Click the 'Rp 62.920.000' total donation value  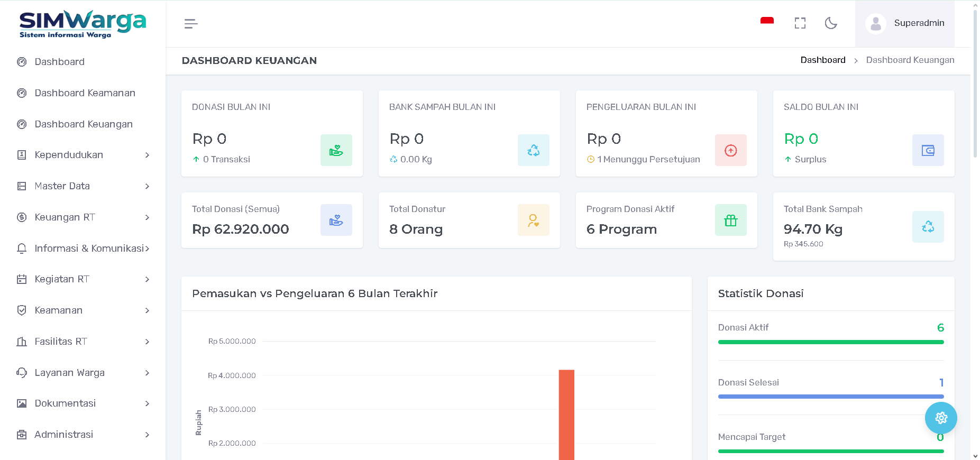point(241,229)
